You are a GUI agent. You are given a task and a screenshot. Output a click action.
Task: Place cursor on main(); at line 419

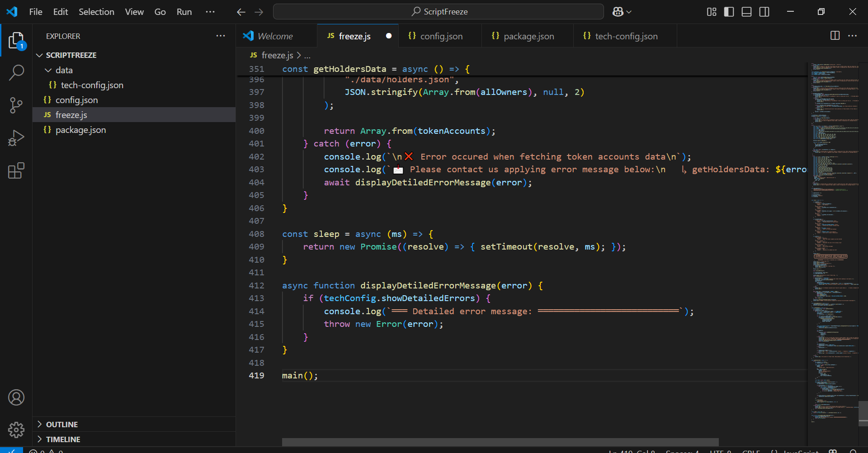(x=300, y=375)
